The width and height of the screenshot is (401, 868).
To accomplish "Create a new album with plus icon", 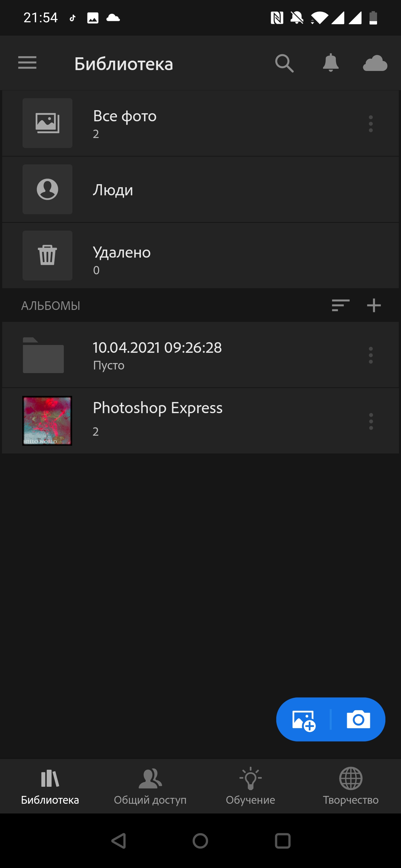I will [374, 305].
